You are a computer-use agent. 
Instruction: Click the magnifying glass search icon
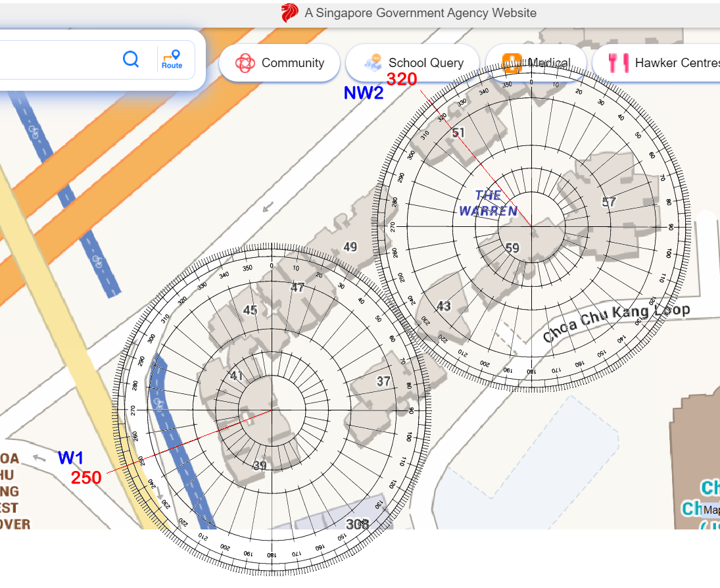coord(131,60)
